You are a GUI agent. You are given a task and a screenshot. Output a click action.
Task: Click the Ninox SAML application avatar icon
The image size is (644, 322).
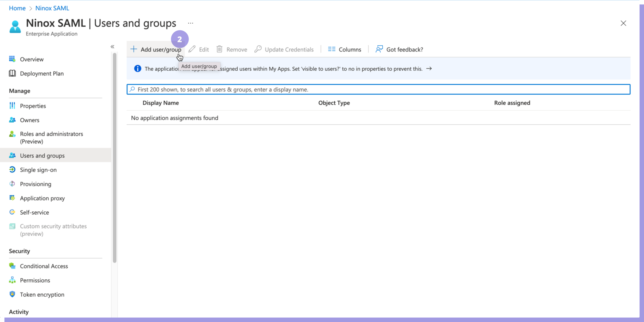tap(15, 27)
